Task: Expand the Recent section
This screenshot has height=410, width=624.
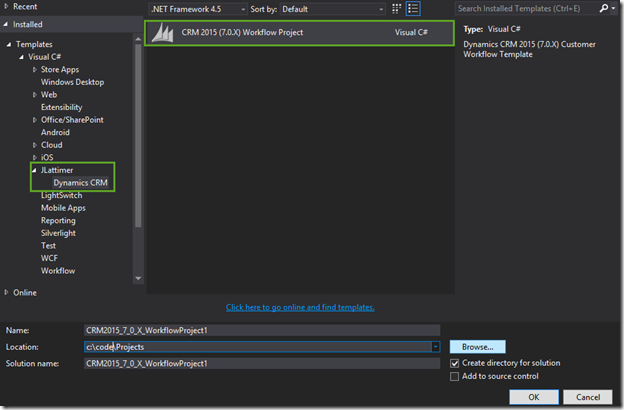Action: point(6,6)
